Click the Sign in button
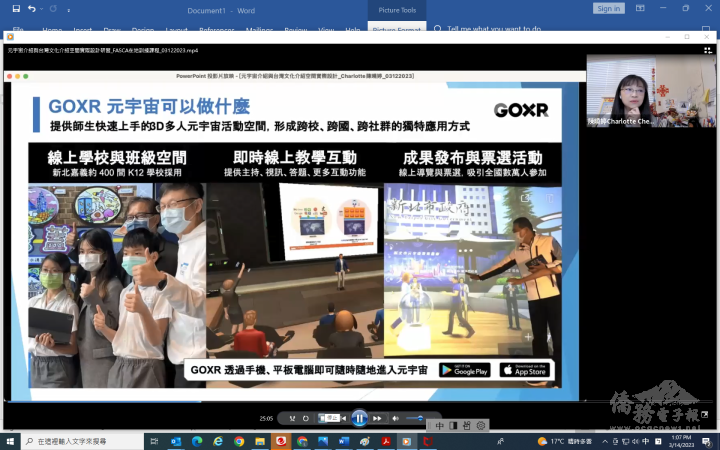The image size is (720, 450). click(x=608, y=8)
